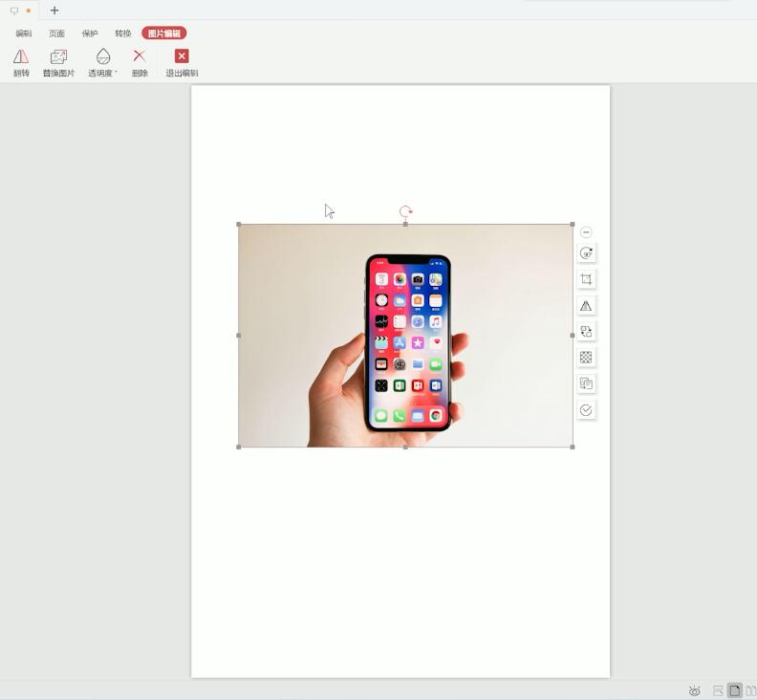Add a new tab with plus button

(x=54, y=11)
